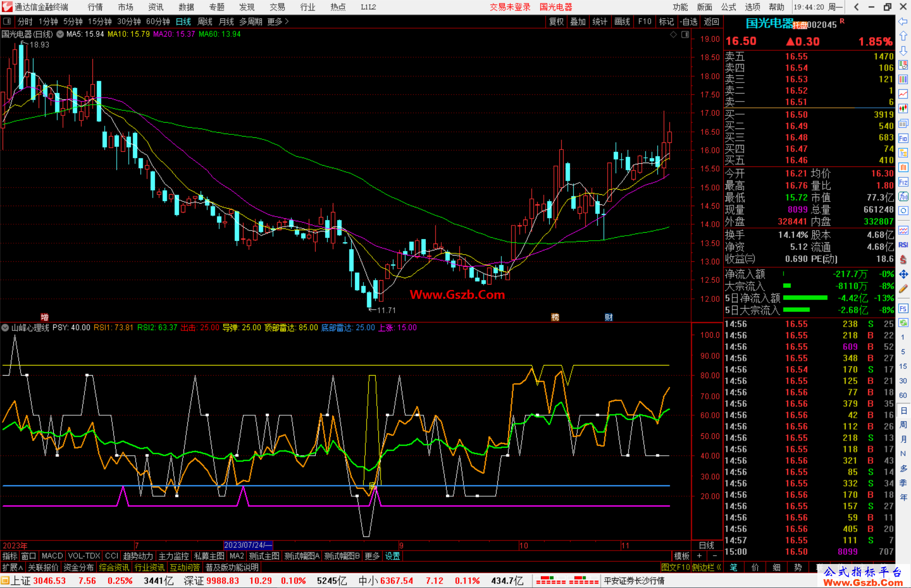Switch to 15 minute period in right sidebar
The height and width of the screenshot is (588, 911).
pos(903,366)
